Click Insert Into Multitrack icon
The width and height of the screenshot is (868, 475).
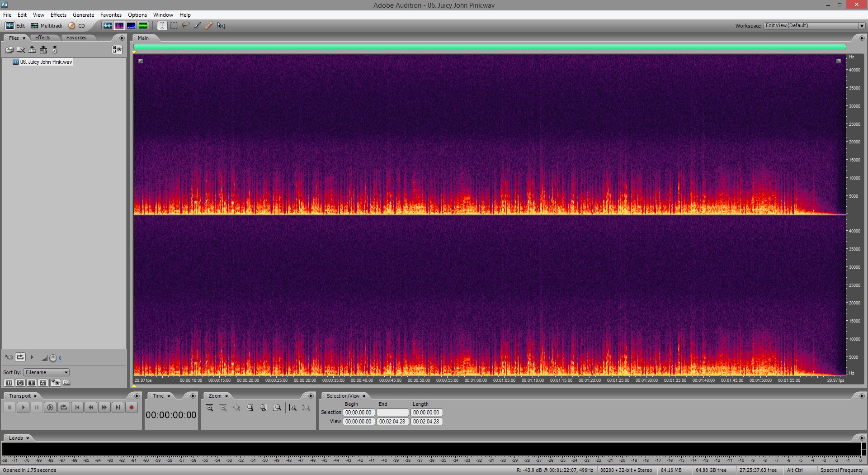[x=43, y=50]
